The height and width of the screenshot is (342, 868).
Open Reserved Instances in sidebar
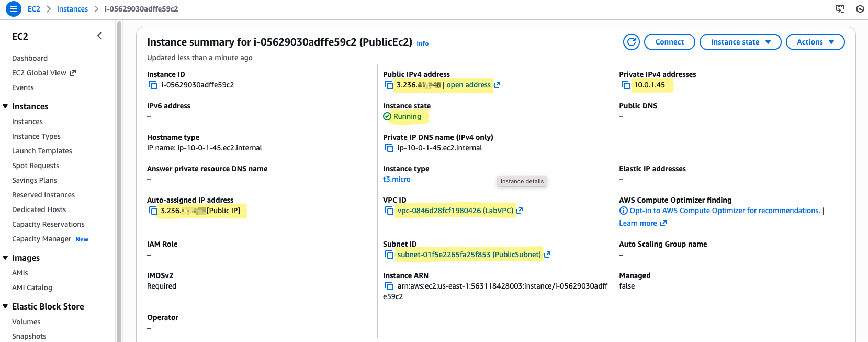click(43, 195)
